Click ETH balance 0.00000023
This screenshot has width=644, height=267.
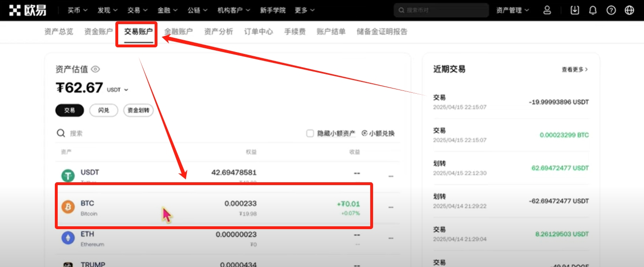[x=236, y=234]
